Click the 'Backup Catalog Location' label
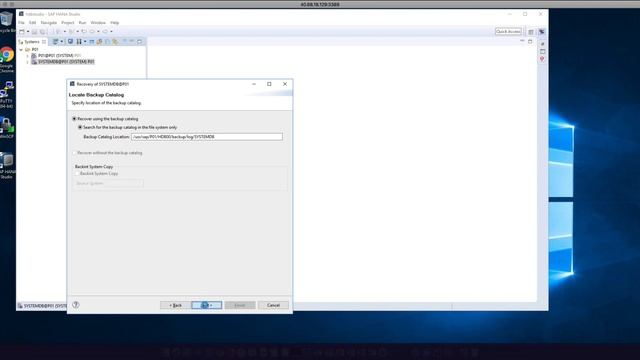The width and height of the screenshot is (640, 360). (106, 137)
